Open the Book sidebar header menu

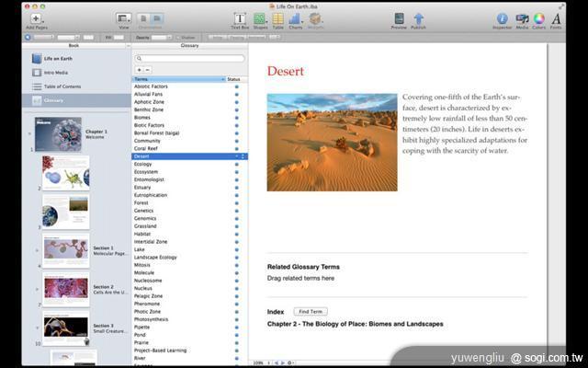(128, 45)
